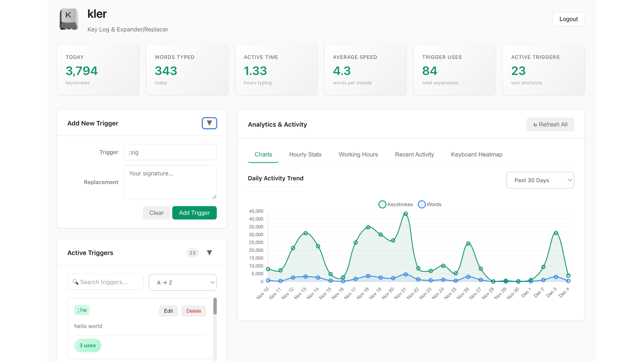Screen dimensions: 644x362
Task: Click the kler keyboard key logo
Action: click(69, 19)
